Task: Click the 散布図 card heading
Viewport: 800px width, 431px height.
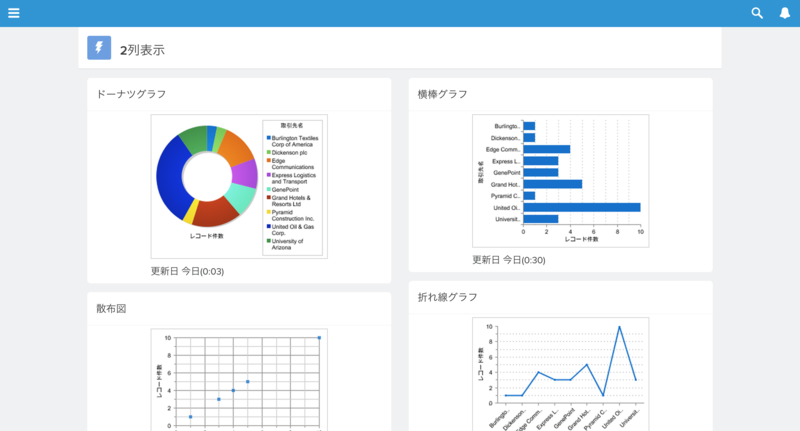Action: click(x=111, y=308)
